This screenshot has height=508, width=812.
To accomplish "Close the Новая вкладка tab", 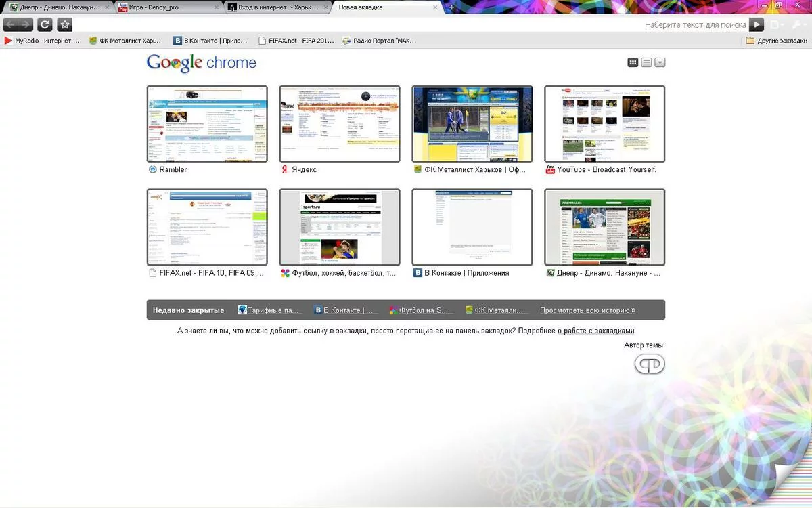I will 434,7.
